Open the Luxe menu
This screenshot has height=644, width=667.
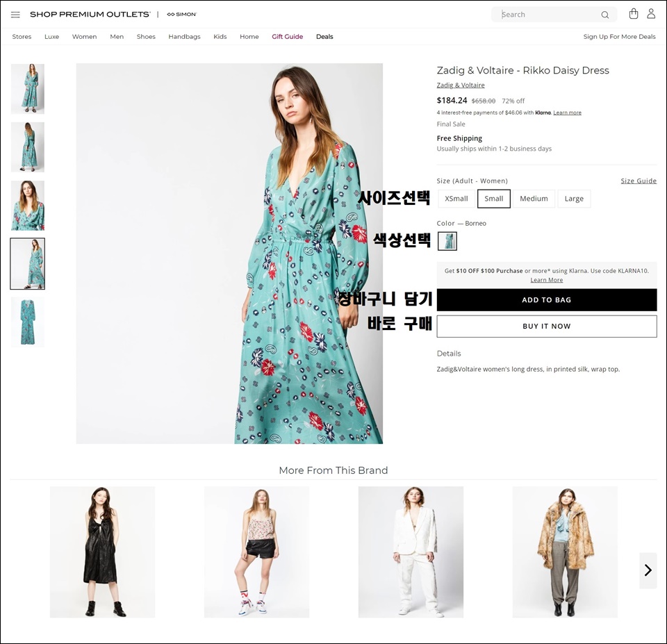(52, 37)
